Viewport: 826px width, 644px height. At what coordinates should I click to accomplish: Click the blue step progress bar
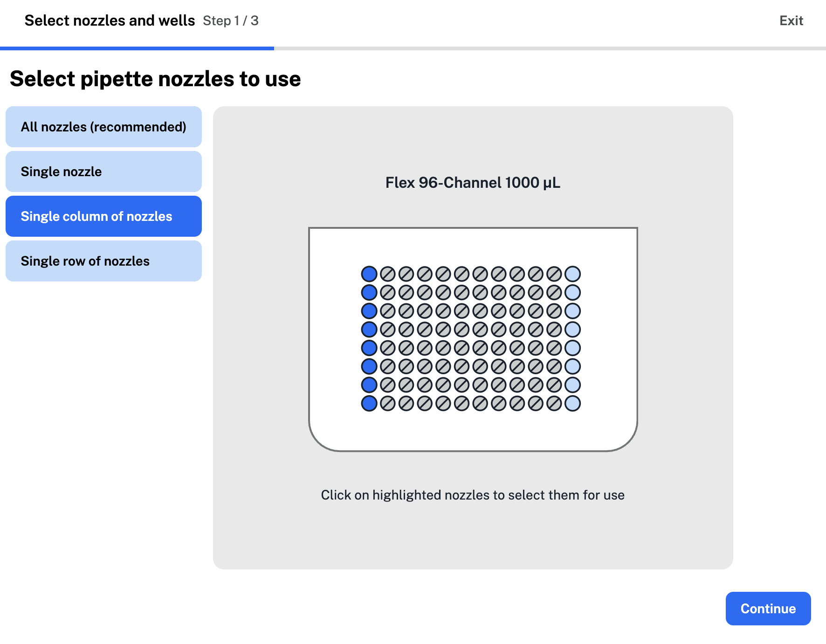tap(137, 47)
